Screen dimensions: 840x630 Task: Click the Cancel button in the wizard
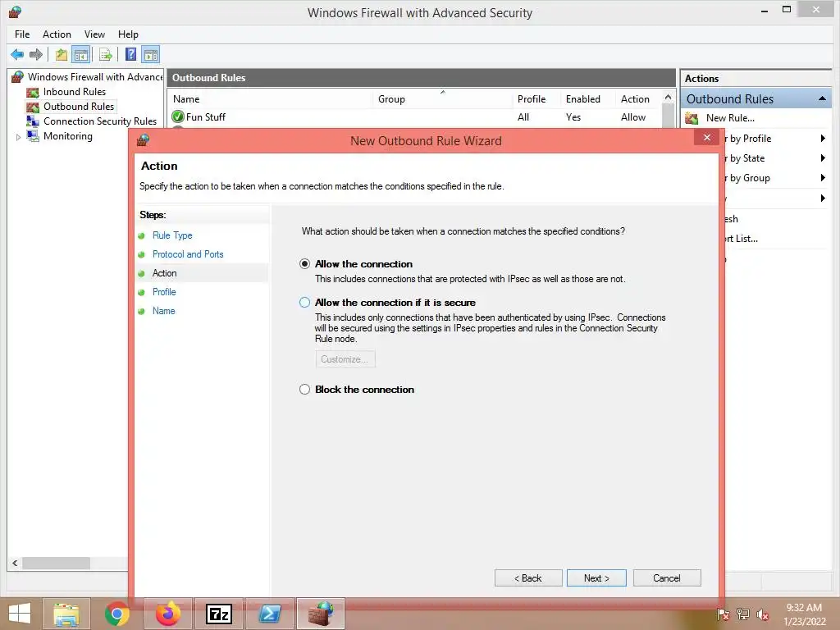[x=666, y=578]
